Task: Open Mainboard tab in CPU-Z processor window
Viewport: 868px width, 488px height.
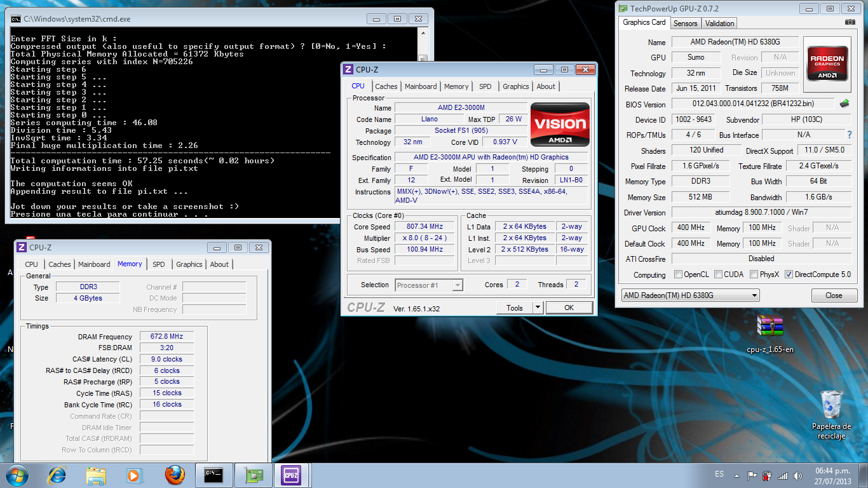Action: point(421,86)
